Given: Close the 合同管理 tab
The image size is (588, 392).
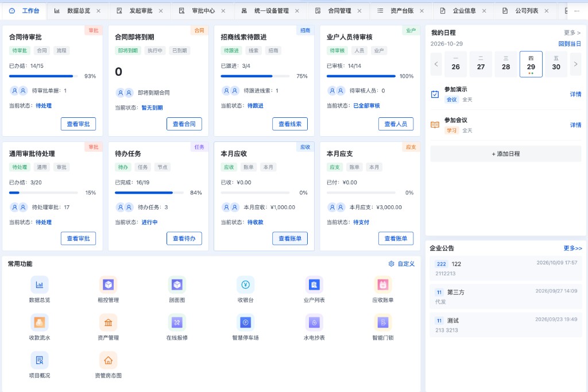Looking at the screenshot, I should [x=359, y=11].
